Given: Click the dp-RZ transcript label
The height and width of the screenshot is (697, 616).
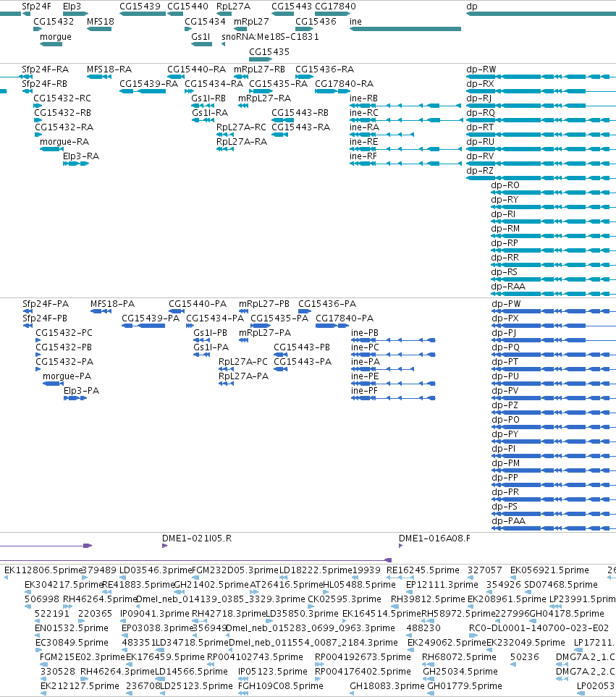Looking at the screenshot, I should point(480,171).
